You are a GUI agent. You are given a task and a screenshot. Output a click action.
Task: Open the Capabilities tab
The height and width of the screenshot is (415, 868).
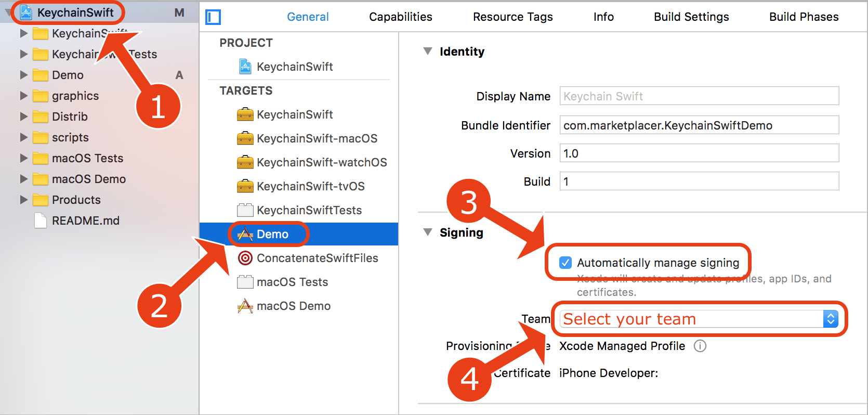tap(400, 17)
